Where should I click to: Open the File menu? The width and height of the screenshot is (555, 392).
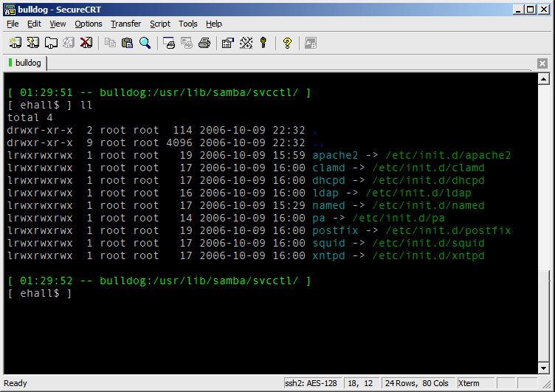coord(13,24)
